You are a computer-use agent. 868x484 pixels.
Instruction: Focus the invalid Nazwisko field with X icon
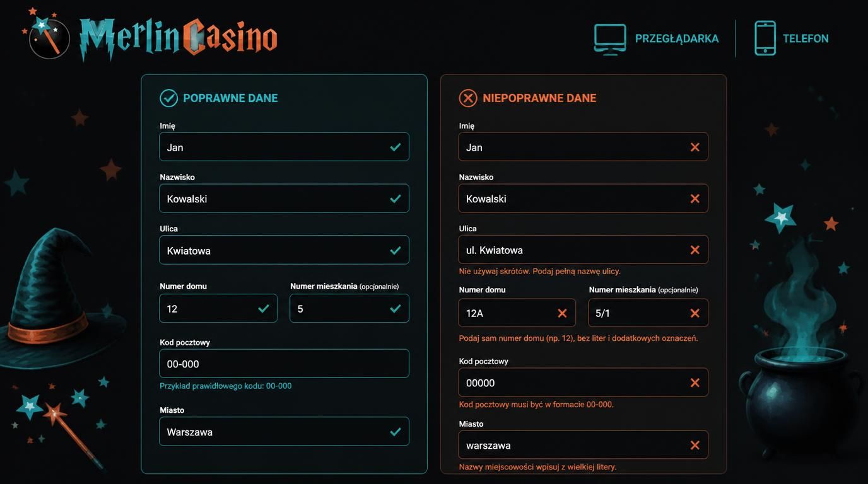(x=584, y=199)
